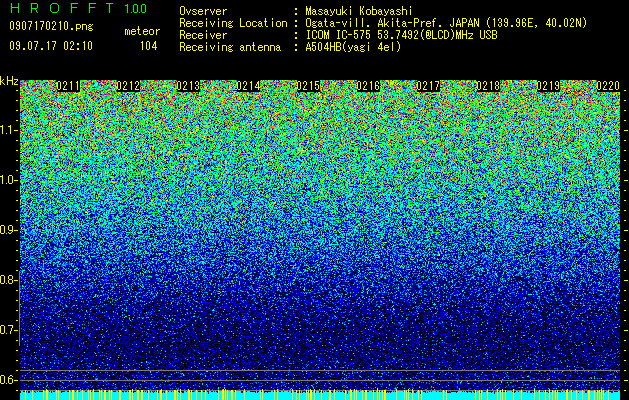This screenshot has width=629, height=400.
Task: Click the 0217 time marker label
Action: (428, 86)
